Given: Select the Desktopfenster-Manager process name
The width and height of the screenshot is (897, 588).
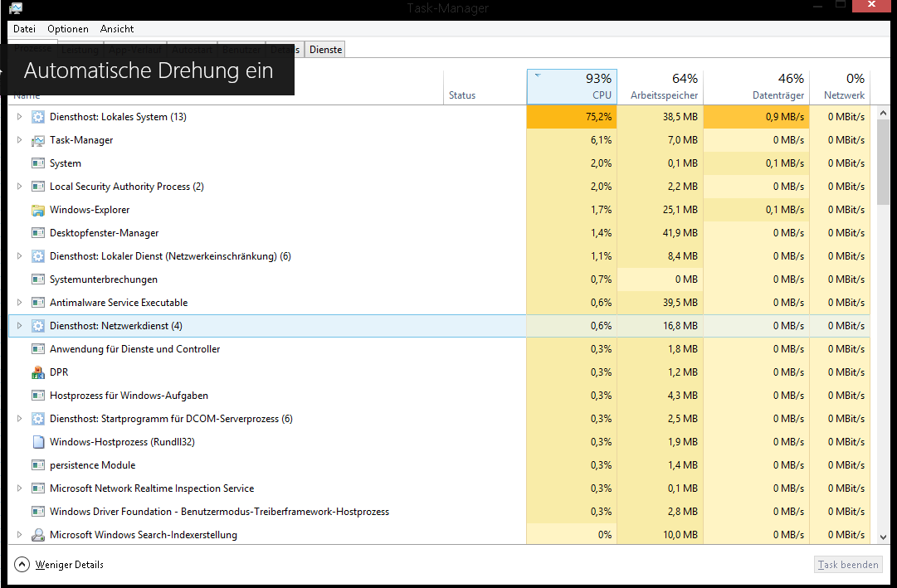Looking at the screenshot, I should pos(104,233).
